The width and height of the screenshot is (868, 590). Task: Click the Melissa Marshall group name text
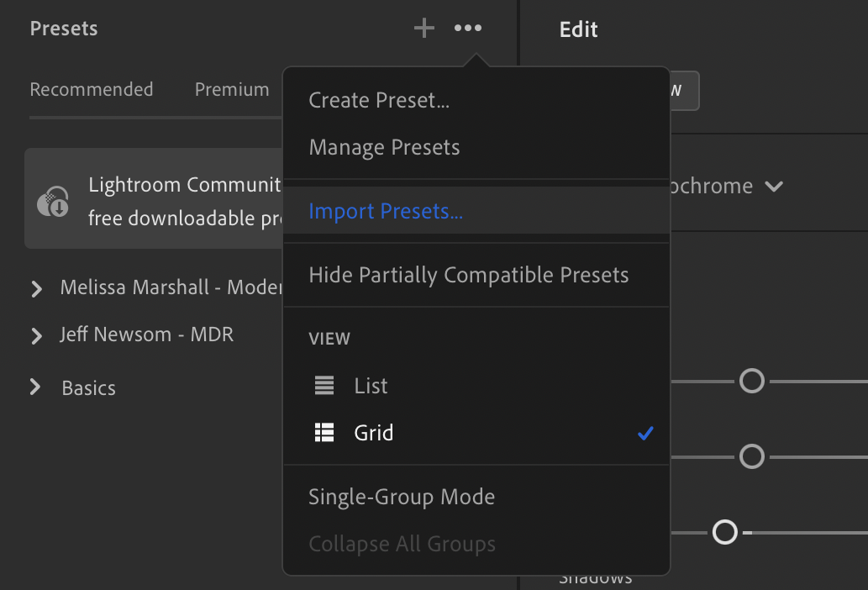171,287
